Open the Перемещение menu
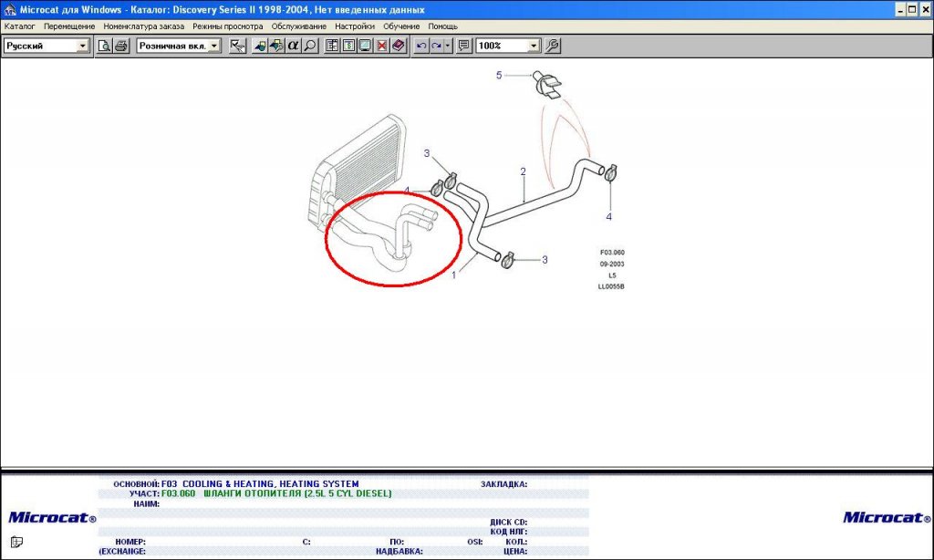 click(69, 26)
